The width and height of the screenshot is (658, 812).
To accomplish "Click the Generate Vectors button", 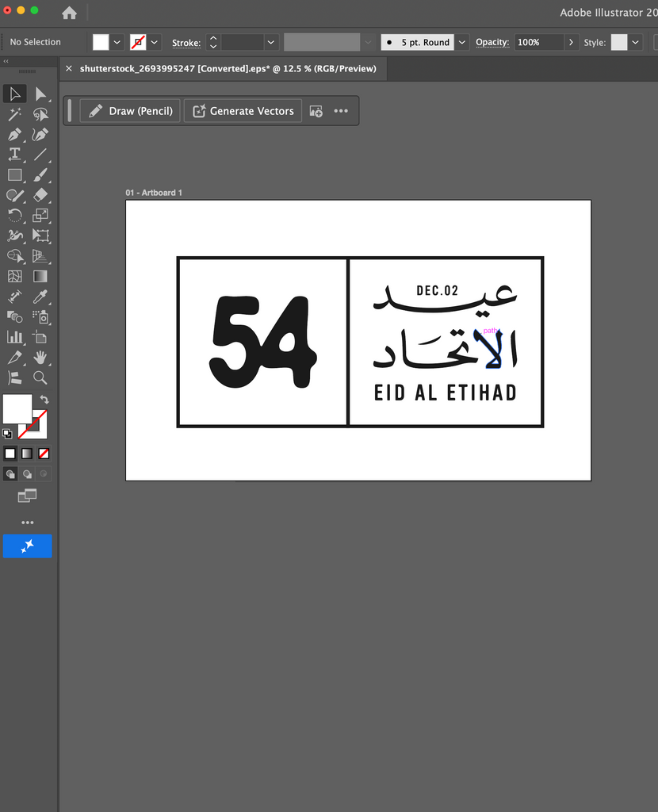I will (x=243, y=111).
